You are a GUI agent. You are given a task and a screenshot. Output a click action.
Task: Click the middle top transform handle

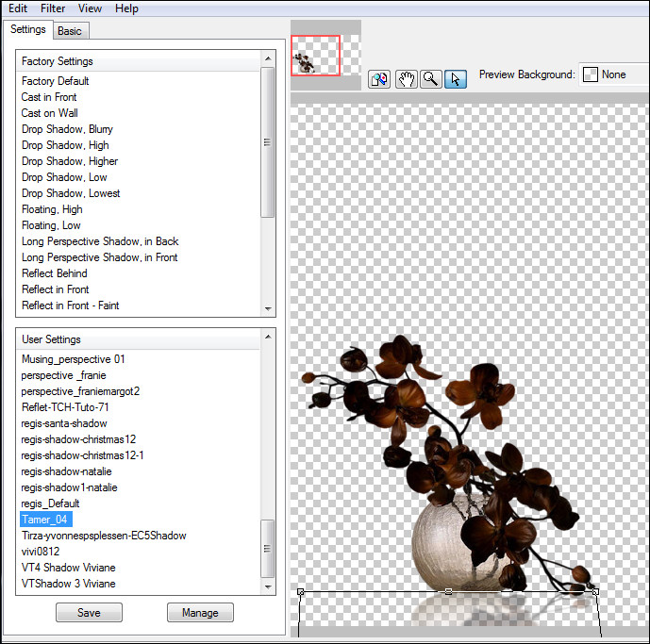(x=448, y=591)
